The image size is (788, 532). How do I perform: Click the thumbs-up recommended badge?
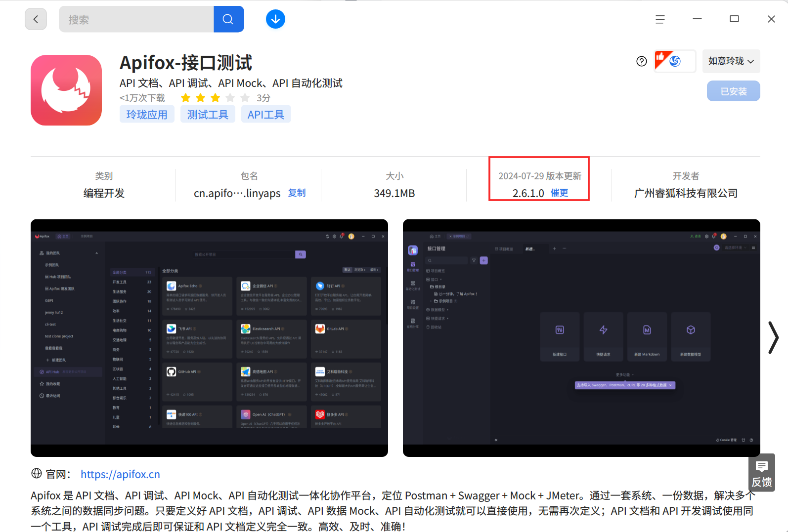click(675, 61)
